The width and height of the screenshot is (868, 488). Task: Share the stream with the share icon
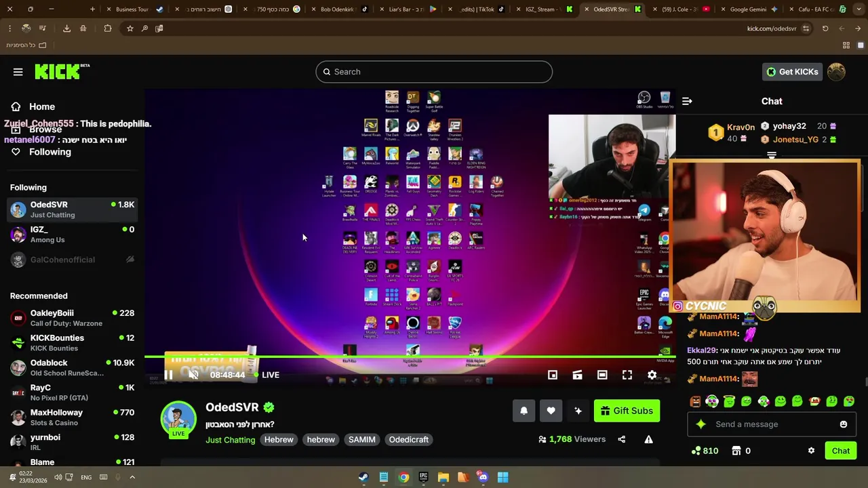pos(621,439)
